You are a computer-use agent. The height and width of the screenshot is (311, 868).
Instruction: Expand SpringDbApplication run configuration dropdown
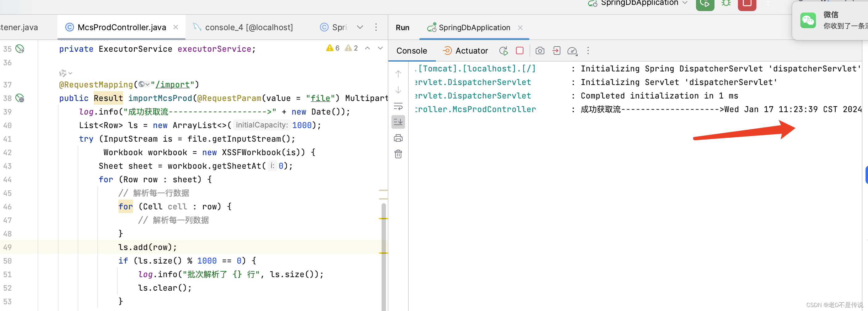tap(685, 3)
